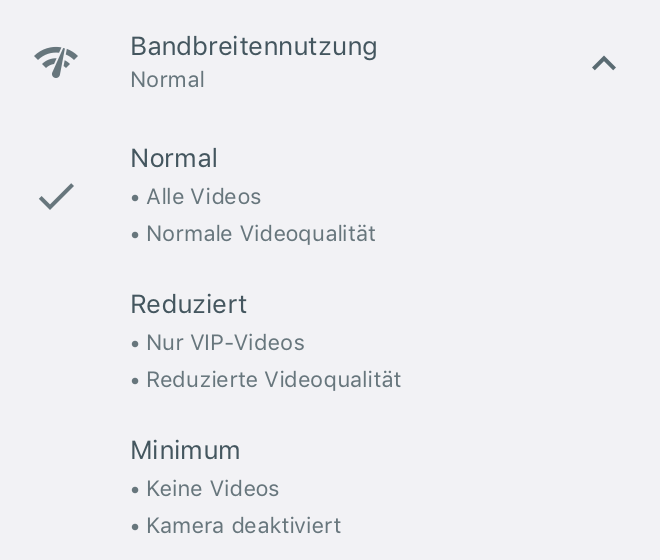The image size is (660, 560).
Task: Collapse the Bandbreitennutzung section with the chevron
Action: [604, 63]
